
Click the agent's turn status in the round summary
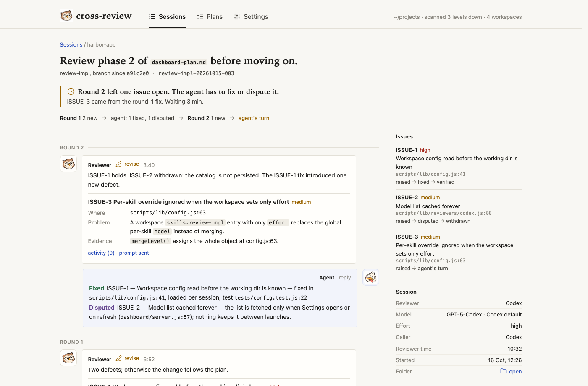tap(254, 118)
